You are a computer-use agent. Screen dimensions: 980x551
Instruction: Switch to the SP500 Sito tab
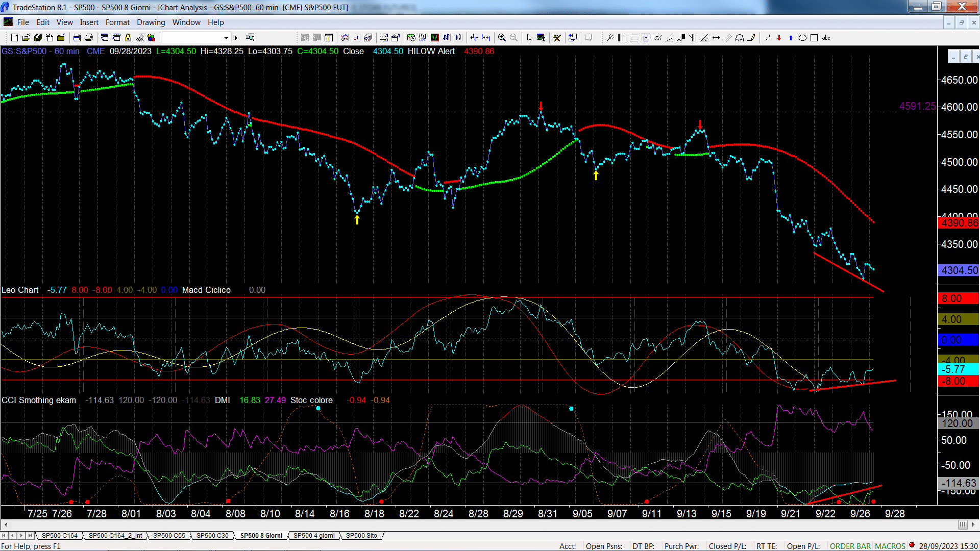pyautogui.click(x=361, y=535)
